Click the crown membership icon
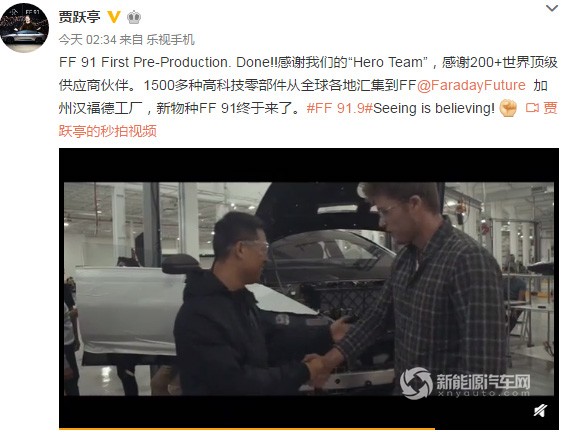573x438 pixels. (134, 17)
